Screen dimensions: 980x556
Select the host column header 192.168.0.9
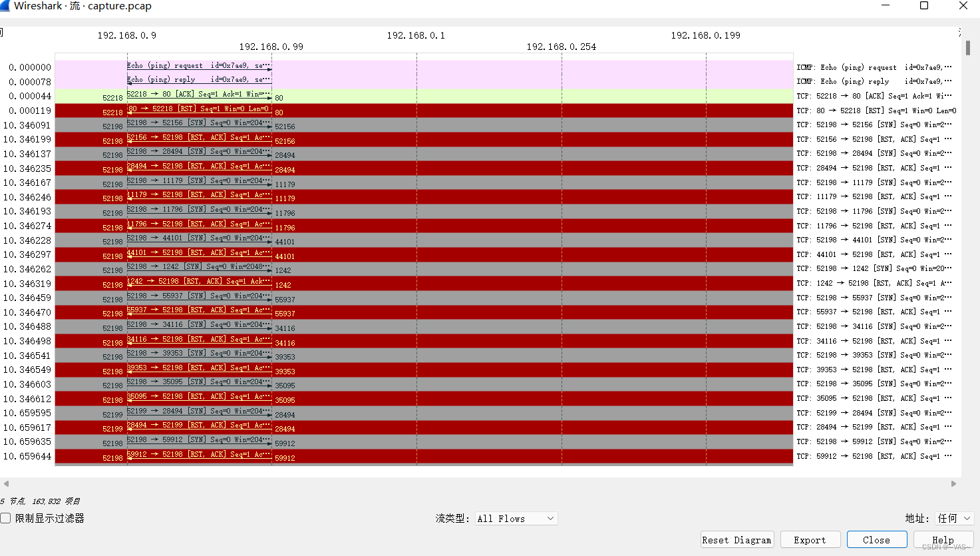(x=127, y=35)
